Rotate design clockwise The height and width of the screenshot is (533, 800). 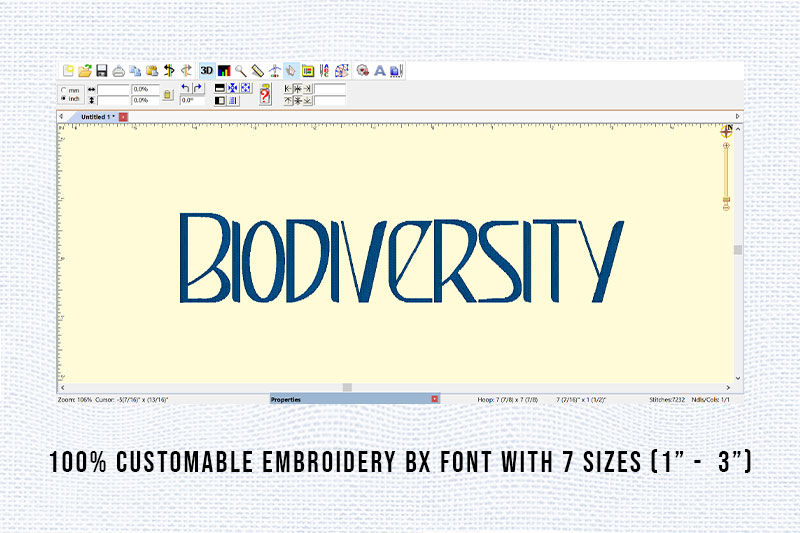(x=198, y=88)
